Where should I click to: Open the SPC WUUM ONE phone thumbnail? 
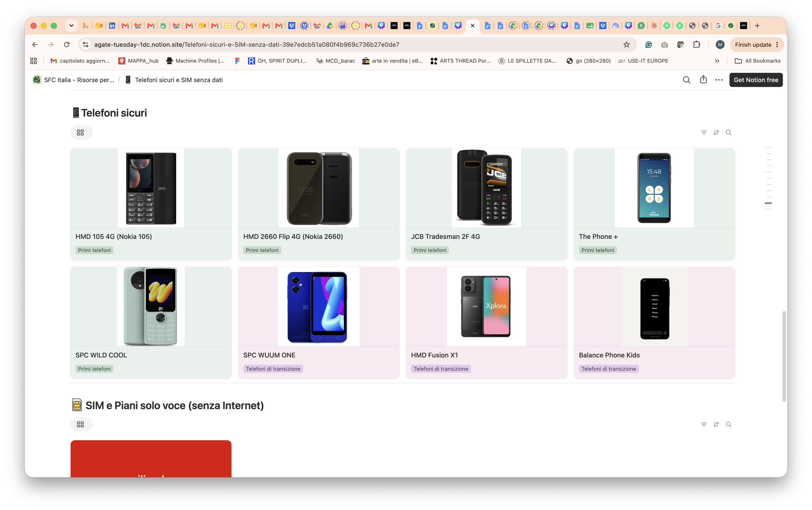(319, 306)
